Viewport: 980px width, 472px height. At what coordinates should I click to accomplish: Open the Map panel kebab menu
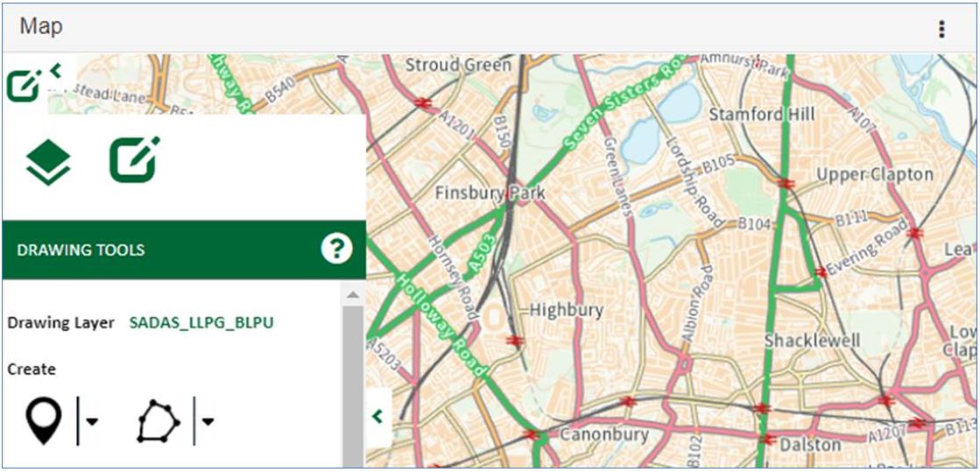tap(941, 29)
